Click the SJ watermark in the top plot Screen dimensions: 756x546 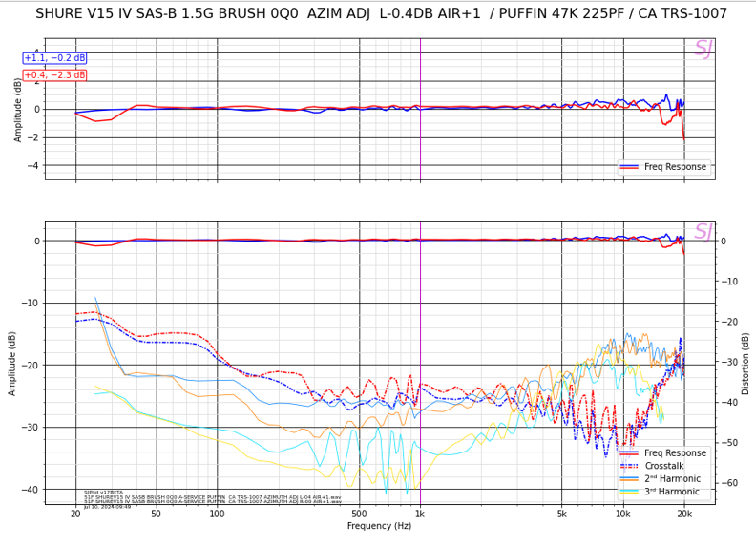tap(703, 49)
